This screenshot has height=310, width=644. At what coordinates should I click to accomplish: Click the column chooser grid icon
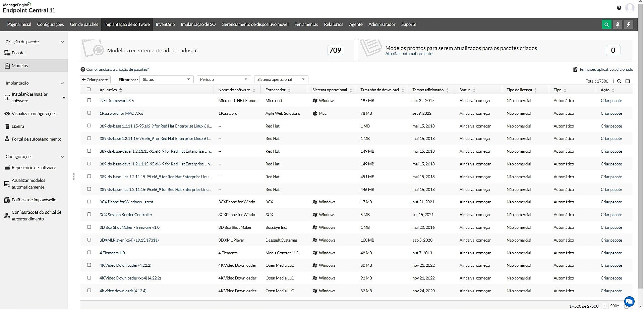pos(628,81)
